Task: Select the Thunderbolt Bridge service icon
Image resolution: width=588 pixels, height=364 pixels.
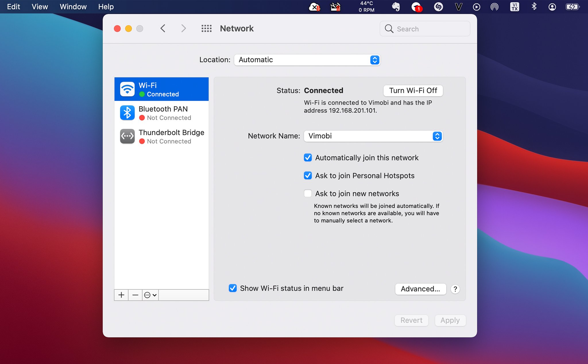Action: (127, 136)
